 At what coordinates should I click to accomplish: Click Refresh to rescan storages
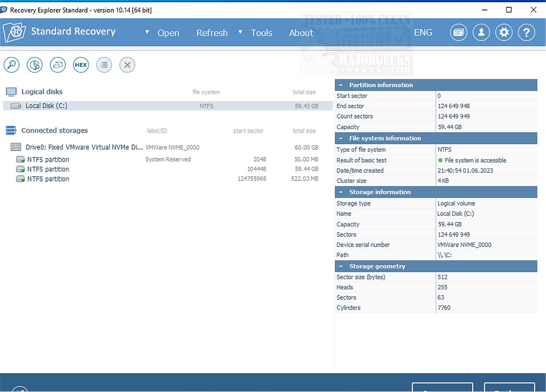(212, 32)
